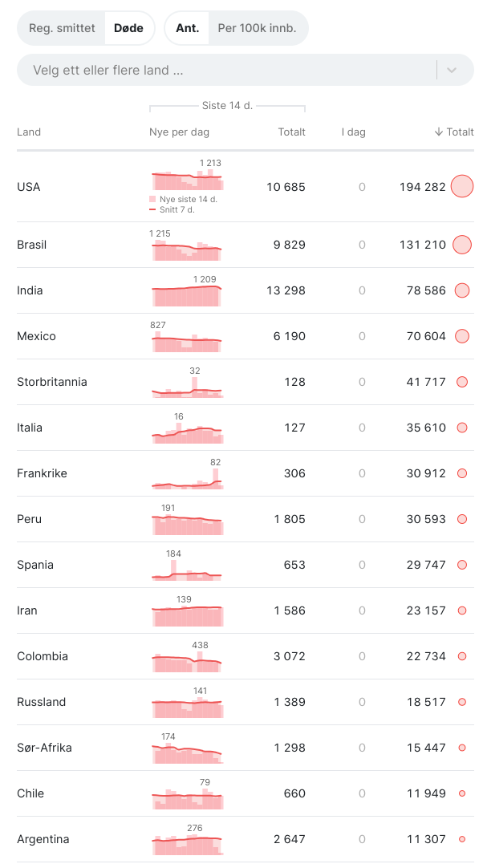Click the Colombia country name
The height and width of the screenshot is (868, 483).
(x=43, y=656)
